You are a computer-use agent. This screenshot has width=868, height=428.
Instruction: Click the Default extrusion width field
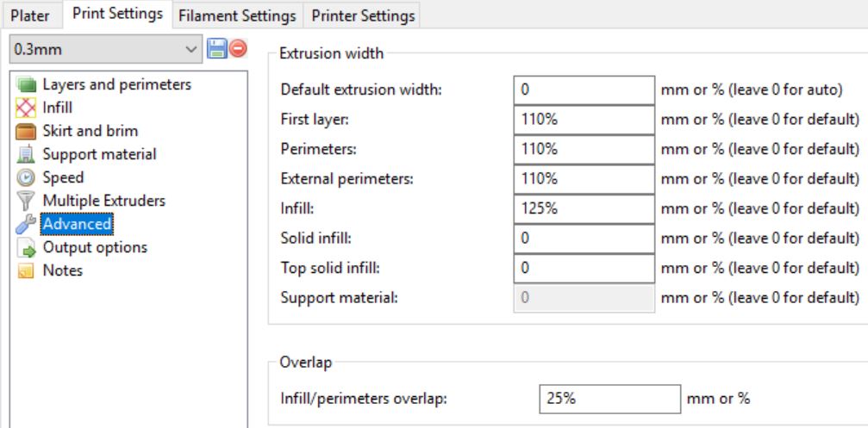tap(584, 90)
